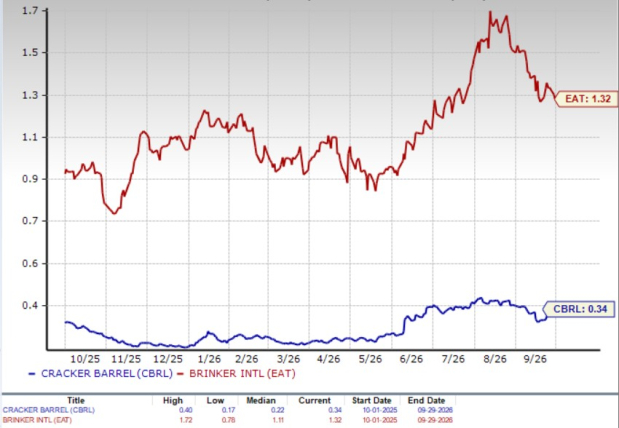This screenshot has height=428, width=619.
Task: Click the Median column header
Action: tap(261, 400)
